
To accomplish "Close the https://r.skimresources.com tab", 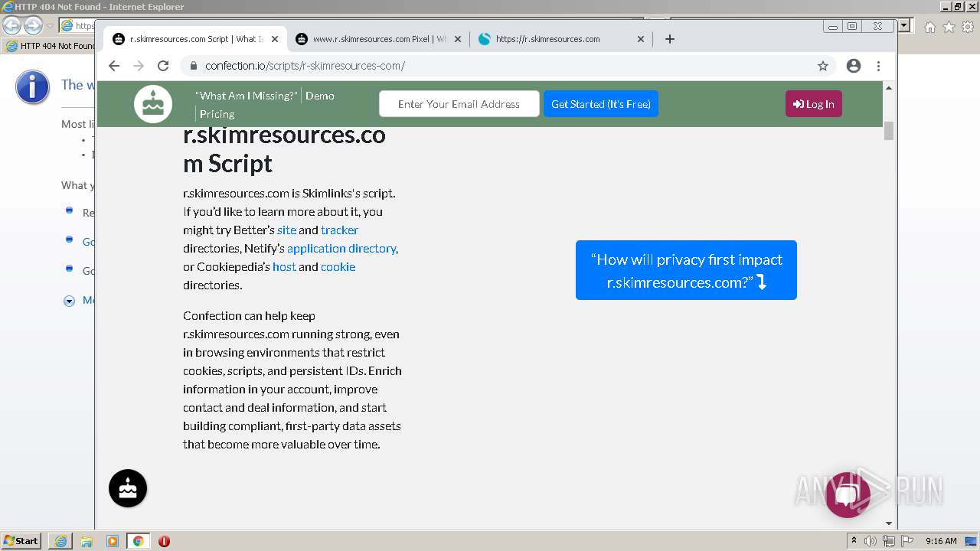I will tap(641, 39).
